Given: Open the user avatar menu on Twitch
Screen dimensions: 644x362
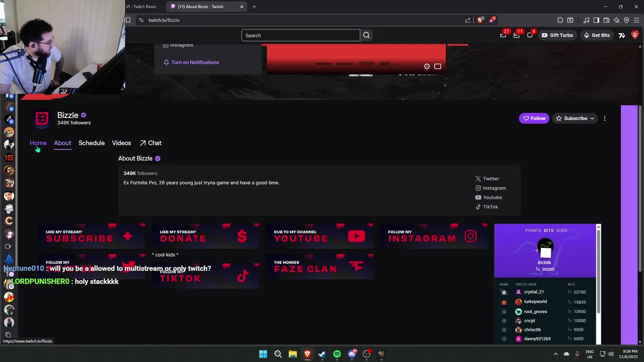Looking at the screenshot, I should (x=635, y=35).
